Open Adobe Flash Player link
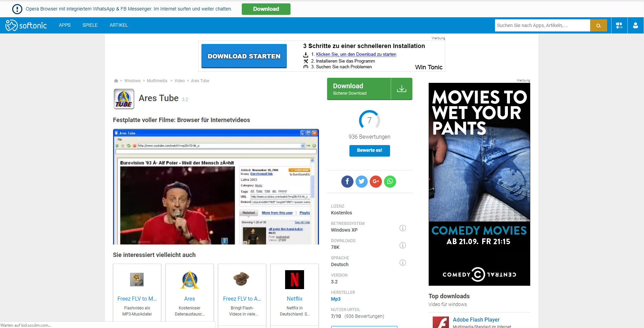 click(x=476, y=320)
